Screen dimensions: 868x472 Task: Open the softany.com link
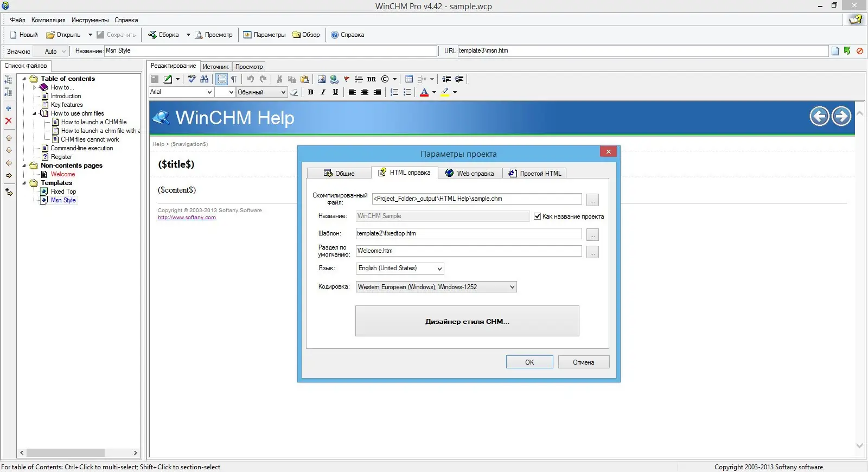click(x=187, y=218)
